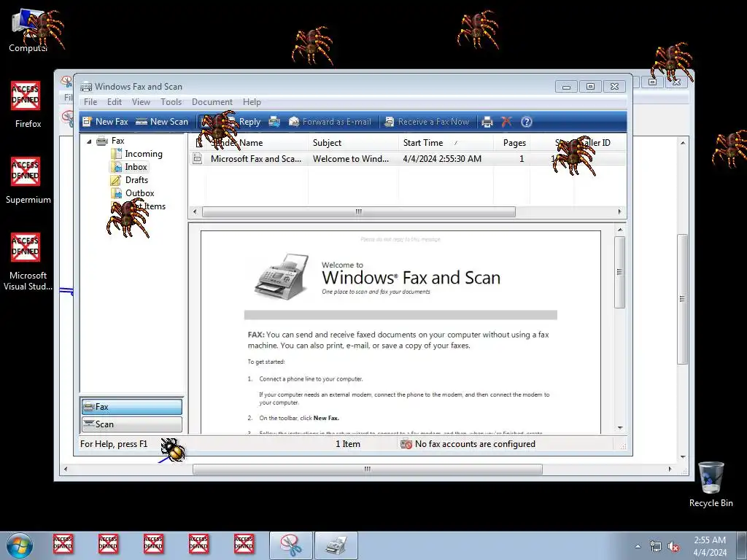Image resolution: width=747 pixels, height=560 pixels.
Task: Open the View menu
Action: coord(141,102)
